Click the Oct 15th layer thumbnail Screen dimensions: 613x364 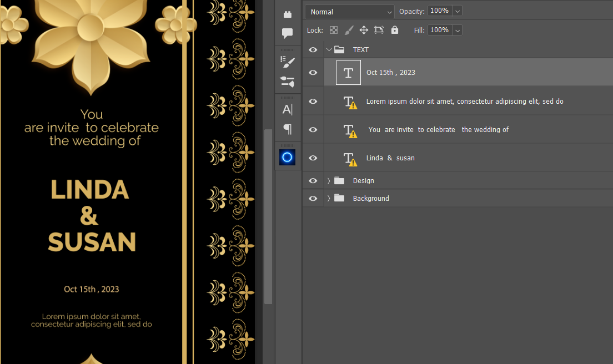tap(348, 73)
